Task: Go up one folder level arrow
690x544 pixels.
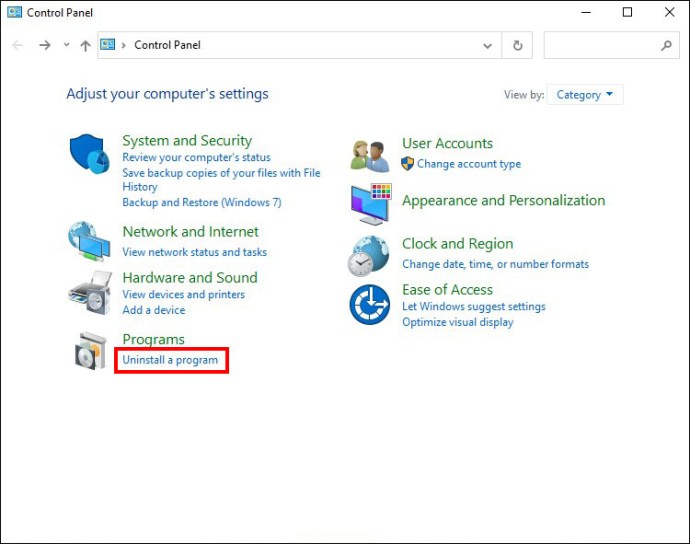Action: pos(85,45)
